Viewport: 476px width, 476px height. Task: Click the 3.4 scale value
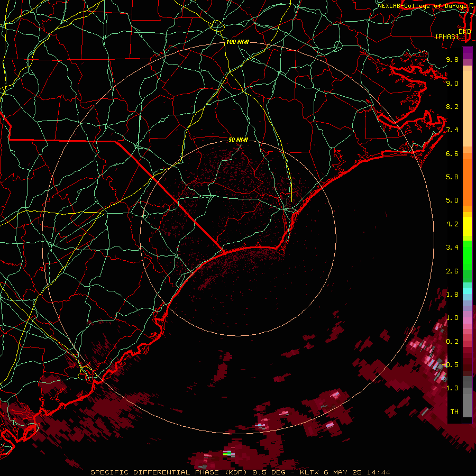(452, 248)
